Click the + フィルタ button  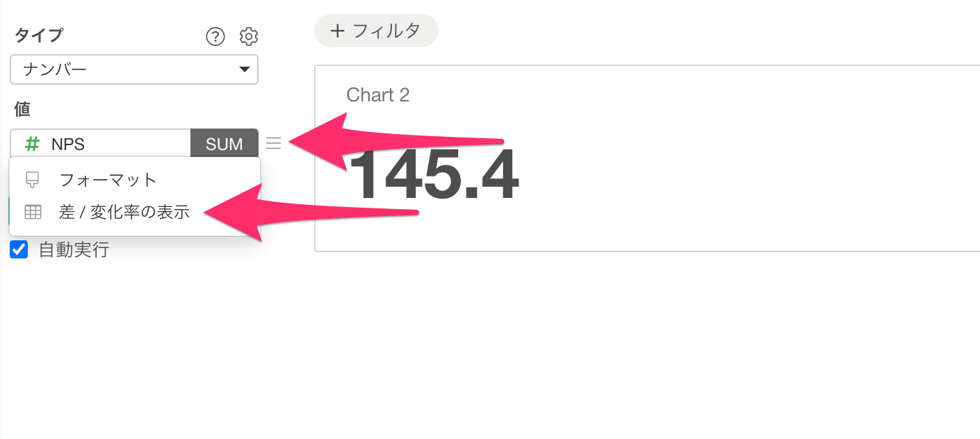point(376,31)
